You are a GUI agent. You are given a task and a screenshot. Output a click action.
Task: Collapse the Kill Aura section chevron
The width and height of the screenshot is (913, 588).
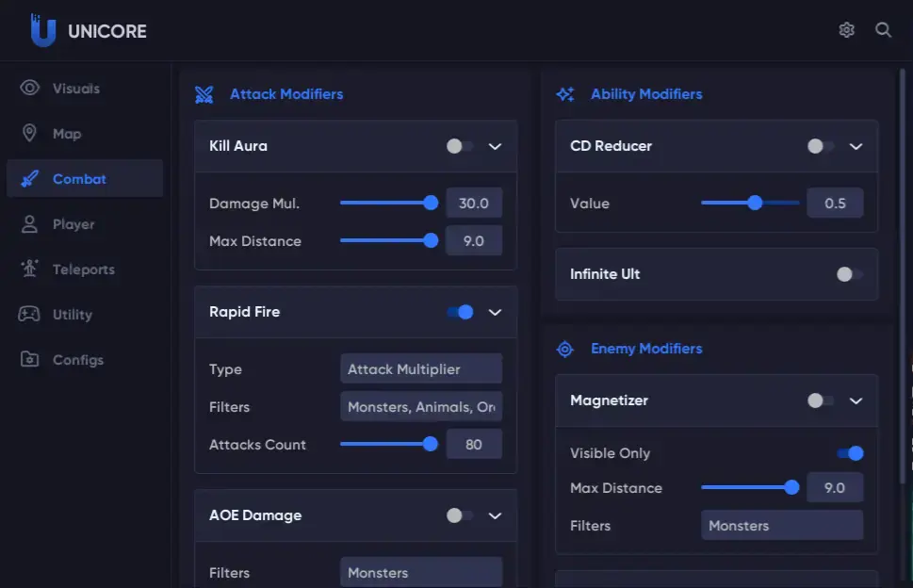tap(495, 146)
